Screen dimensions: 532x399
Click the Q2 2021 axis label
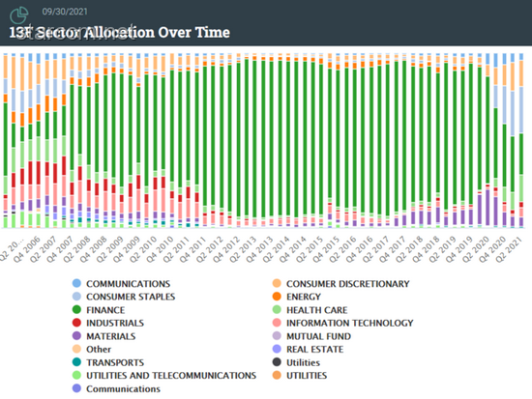coord(510,249)
